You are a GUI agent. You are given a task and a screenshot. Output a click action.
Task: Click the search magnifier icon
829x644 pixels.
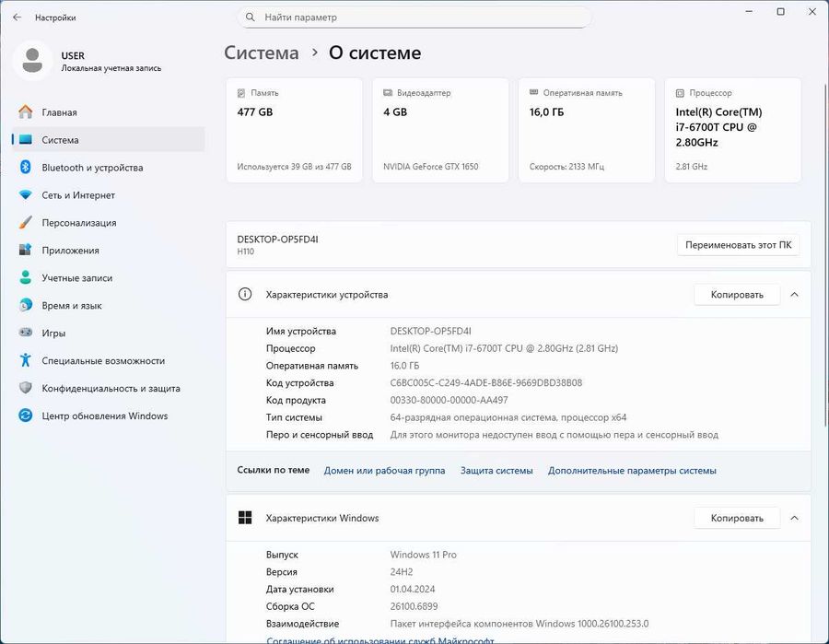click(x=250, y=18)
